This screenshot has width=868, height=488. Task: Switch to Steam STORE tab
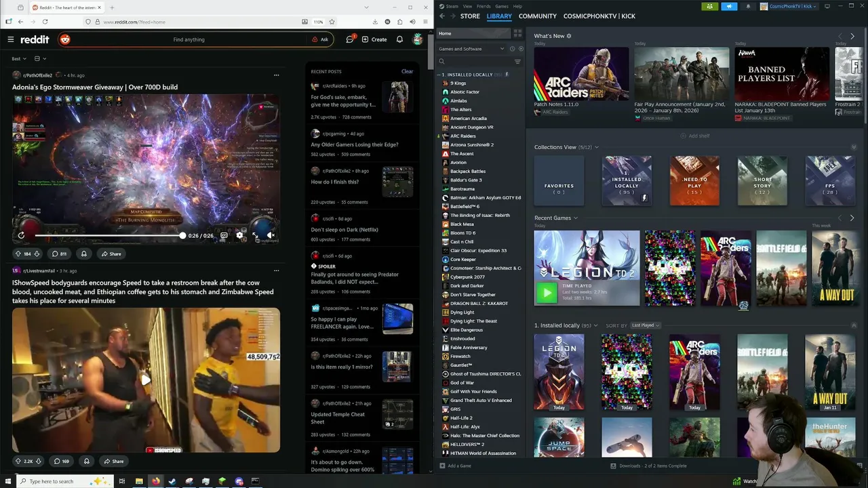coord(470,16)
